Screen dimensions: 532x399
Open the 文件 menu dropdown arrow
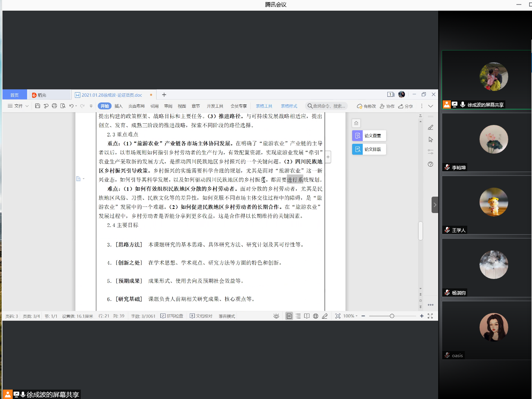[x=27, y=106]
